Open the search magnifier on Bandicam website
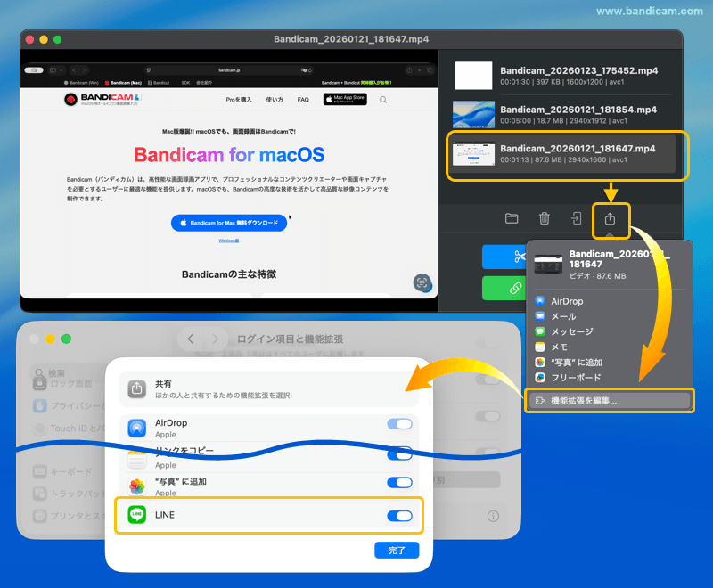This screenshot has width=713, height=588. pyautogui.click(x=383, y=100)
